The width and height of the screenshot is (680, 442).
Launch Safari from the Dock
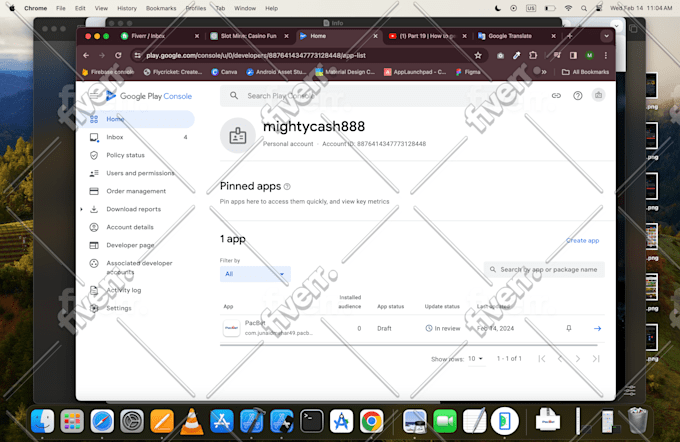(x=102, y=421)
